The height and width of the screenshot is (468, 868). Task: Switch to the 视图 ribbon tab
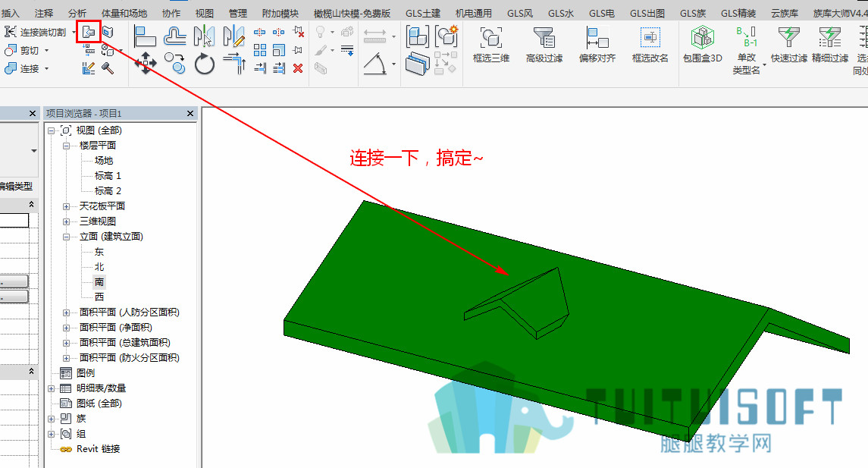tap(204, 14)
